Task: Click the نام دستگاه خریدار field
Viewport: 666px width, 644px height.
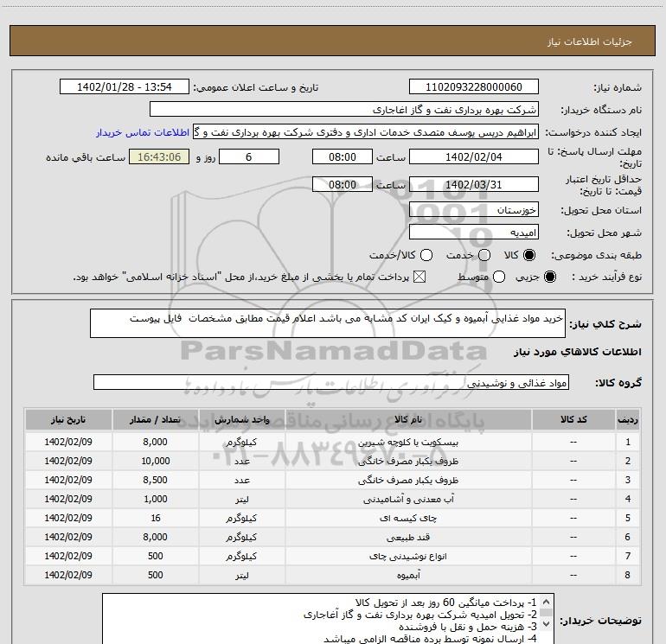Action: tap(344, 110)
